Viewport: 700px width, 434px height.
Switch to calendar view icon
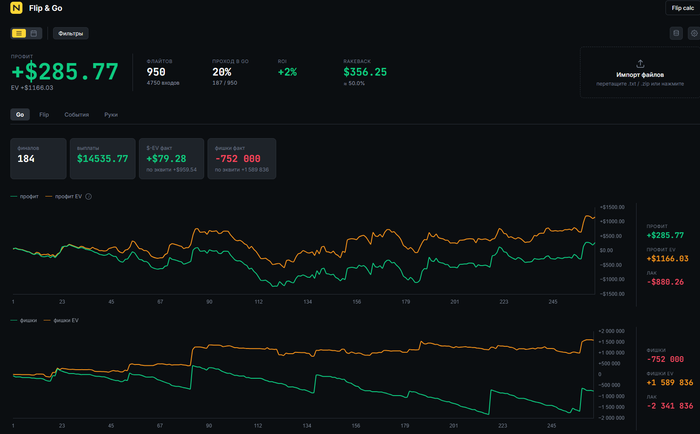33,33
